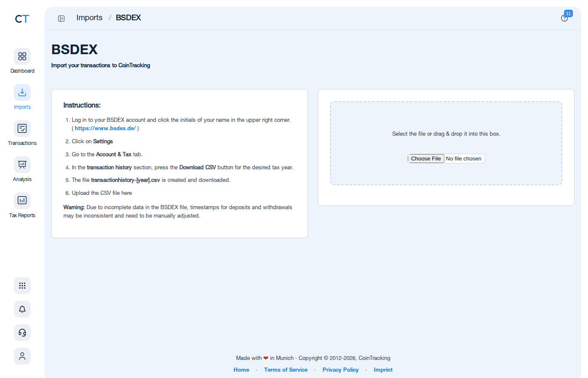This screenshot has width=588, height=378.
Task: Click the Tax Reports label in the sidebar
Action: (x=22, y=215)
